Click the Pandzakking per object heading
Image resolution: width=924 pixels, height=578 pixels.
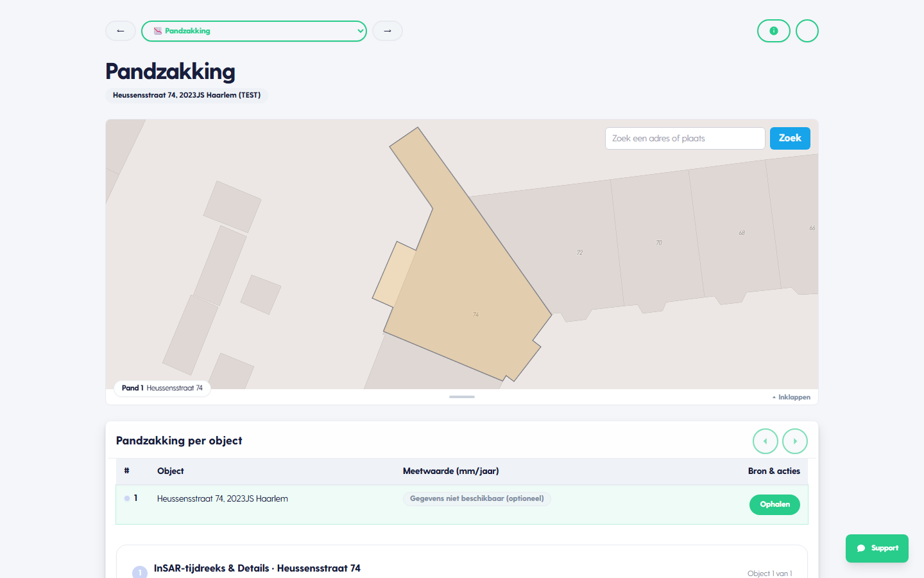[x=179, y=441]
